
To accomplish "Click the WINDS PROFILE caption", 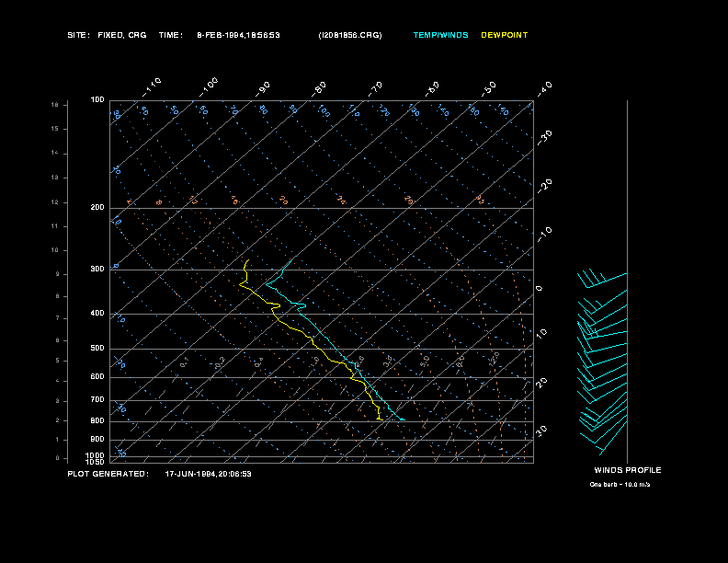I will pos(627,470).
